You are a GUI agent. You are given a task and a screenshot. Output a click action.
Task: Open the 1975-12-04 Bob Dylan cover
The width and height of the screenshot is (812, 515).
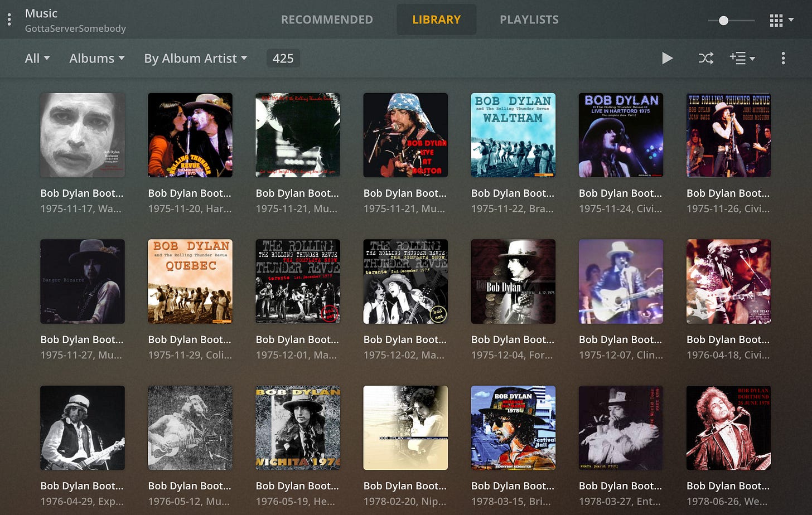pos(513,281)
